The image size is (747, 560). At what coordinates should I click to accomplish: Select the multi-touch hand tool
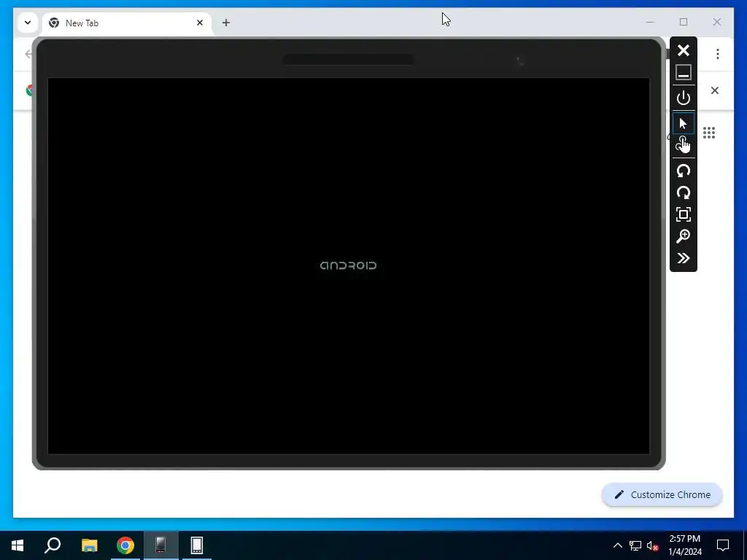point(683,144)
